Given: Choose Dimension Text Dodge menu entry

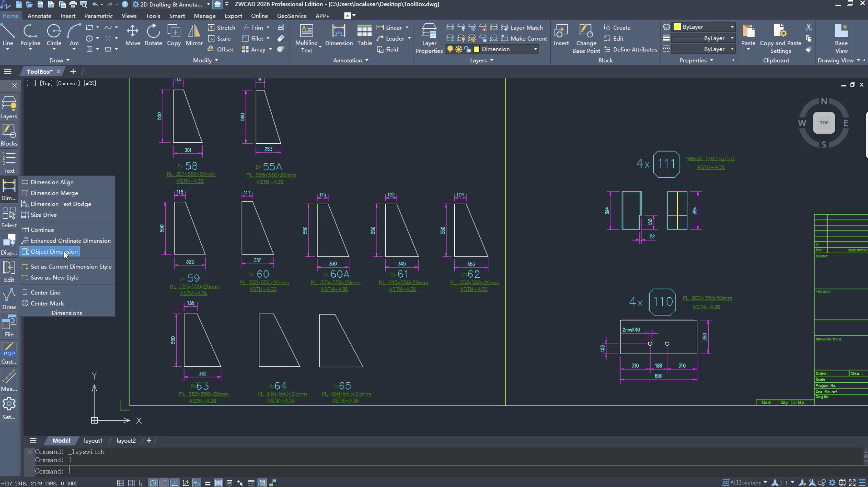Looking at the screenshot, I should click(61, 204).
